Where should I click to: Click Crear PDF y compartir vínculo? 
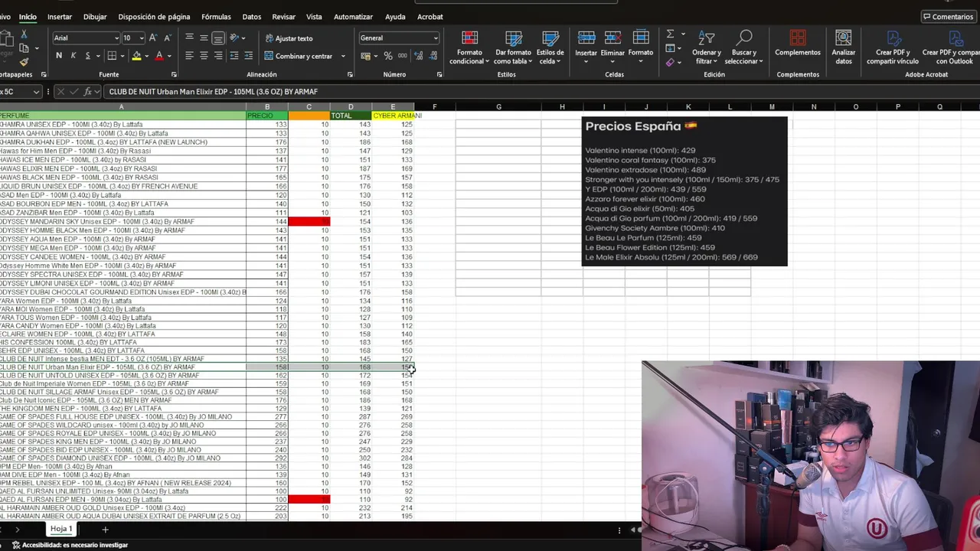(x=893, y=47)
